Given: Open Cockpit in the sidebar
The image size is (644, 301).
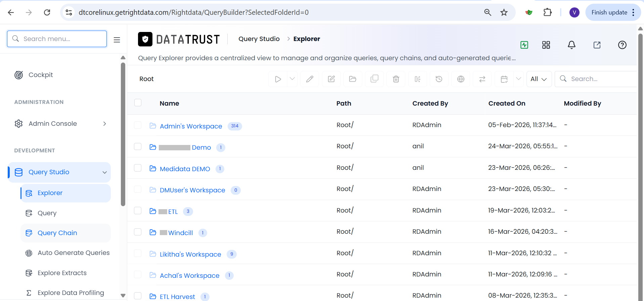Looking at the screenshot, I should pos(41,75).
